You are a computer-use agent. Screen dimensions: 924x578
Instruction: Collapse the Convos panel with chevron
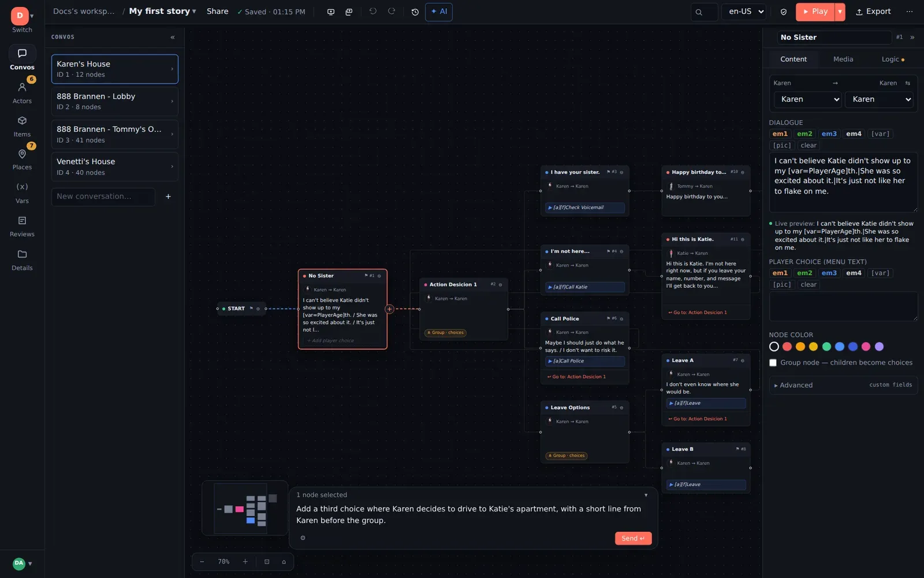point(173,37)
